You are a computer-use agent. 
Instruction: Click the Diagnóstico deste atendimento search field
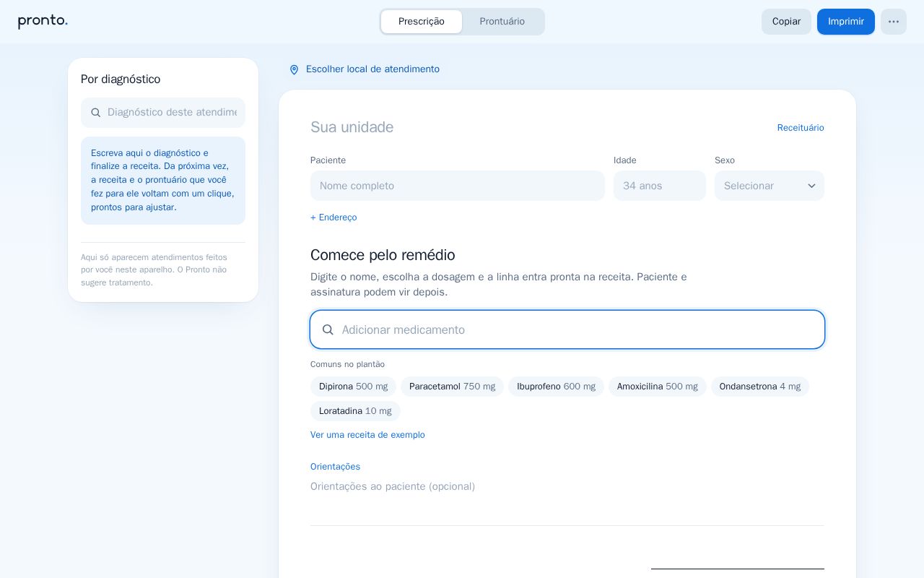[x=163, y=113]
